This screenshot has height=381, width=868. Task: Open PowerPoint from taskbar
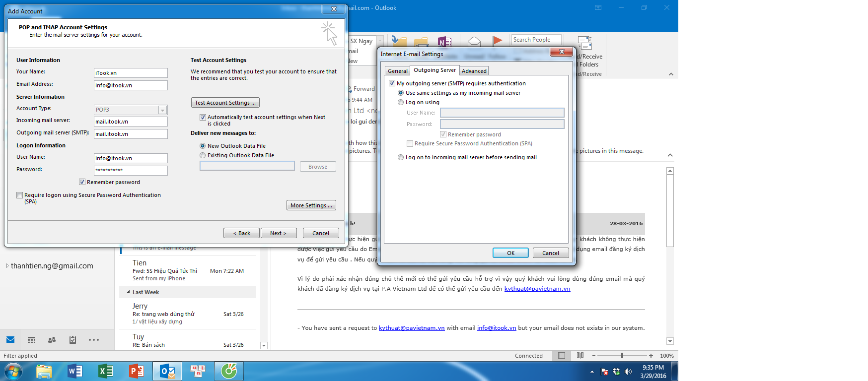136,371
